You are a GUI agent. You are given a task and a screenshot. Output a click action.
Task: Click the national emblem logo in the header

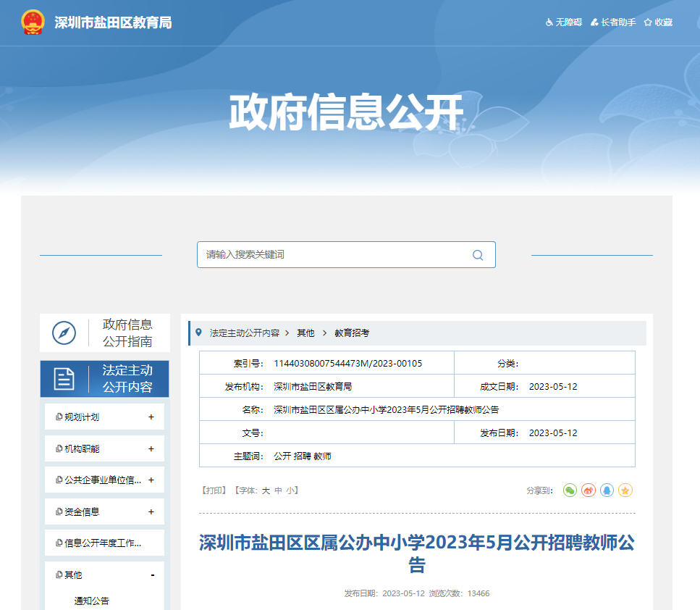pyautogui.click(x=33, y=22)
